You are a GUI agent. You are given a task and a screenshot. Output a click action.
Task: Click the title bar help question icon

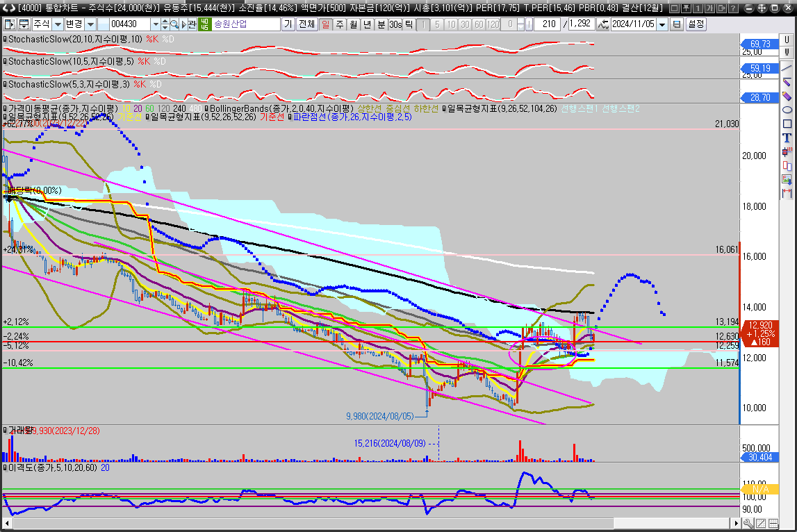(x=733, y=8)
